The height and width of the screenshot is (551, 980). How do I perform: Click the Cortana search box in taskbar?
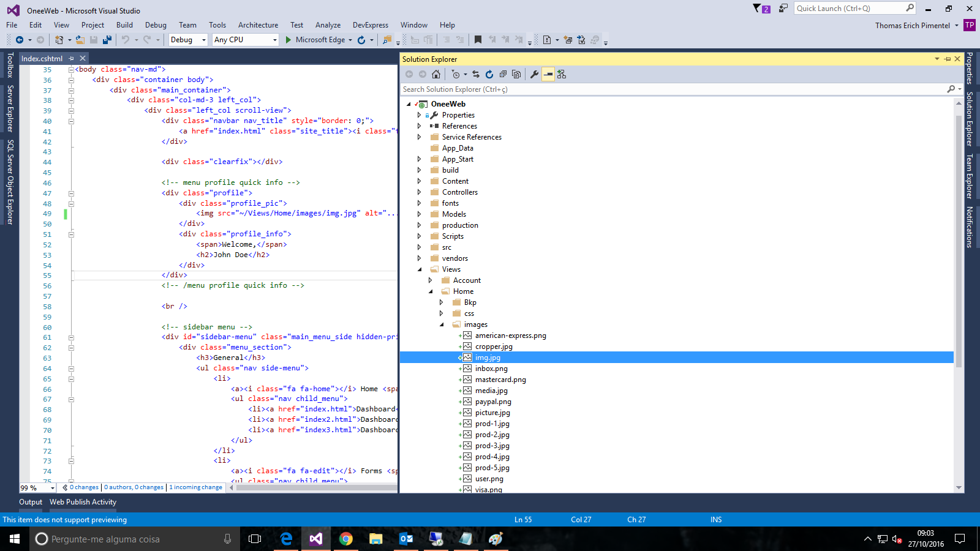[x=135, y=539]
